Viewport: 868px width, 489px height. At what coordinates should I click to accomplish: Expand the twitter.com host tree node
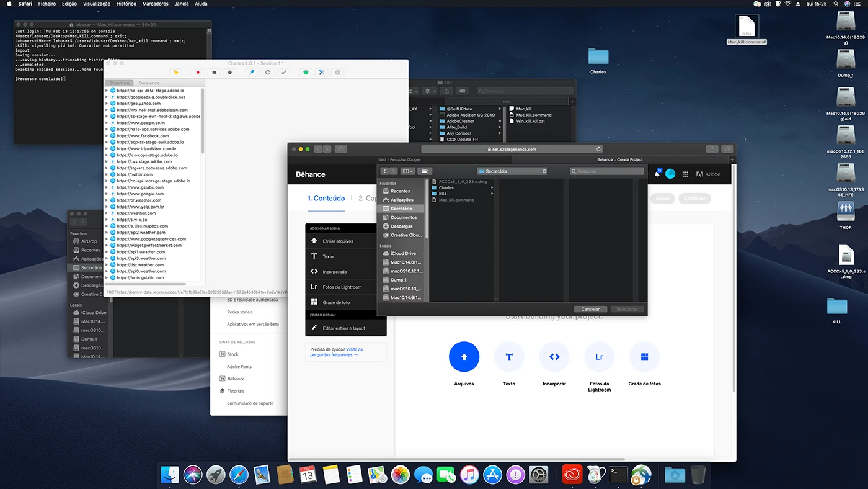tap(107, 174)
